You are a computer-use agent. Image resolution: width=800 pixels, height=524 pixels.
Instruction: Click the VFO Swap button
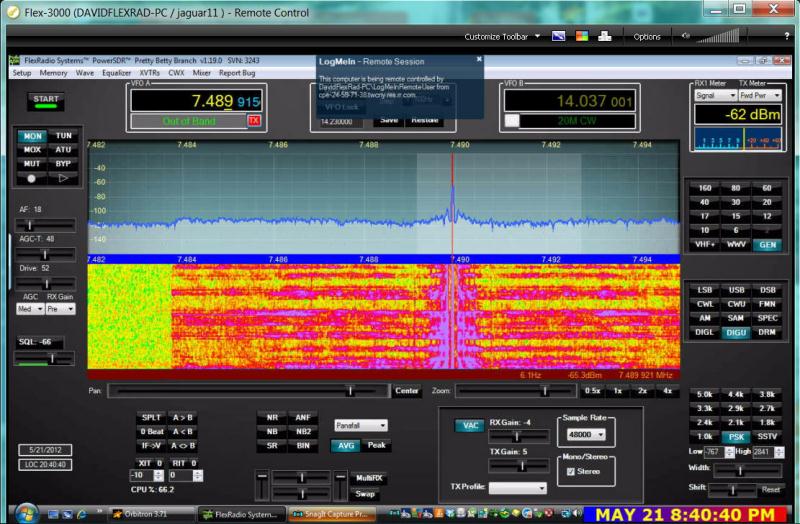(x=365, y=494)
